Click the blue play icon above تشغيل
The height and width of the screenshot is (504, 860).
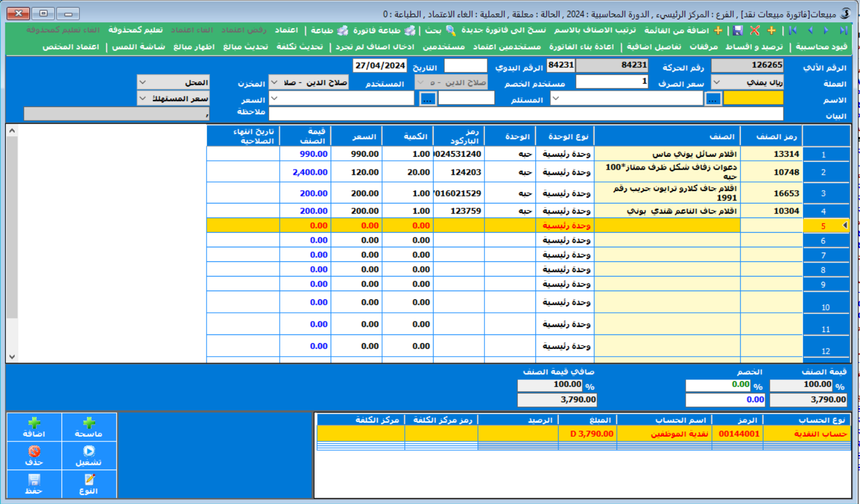89,451
